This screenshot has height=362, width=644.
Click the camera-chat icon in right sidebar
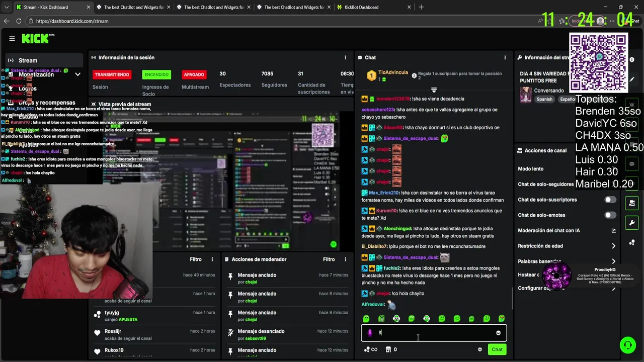(632, 203)
